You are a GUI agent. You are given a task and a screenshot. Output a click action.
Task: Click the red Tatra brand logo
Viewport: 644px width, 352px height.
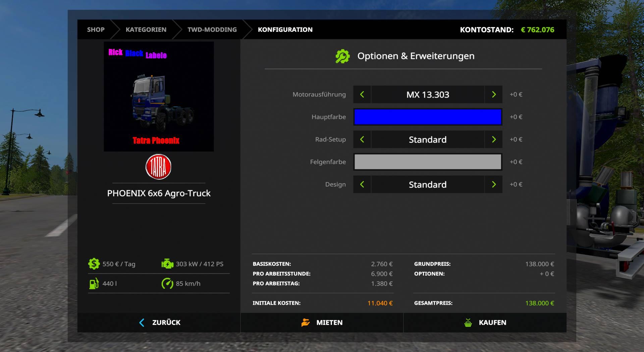[158, 167]
